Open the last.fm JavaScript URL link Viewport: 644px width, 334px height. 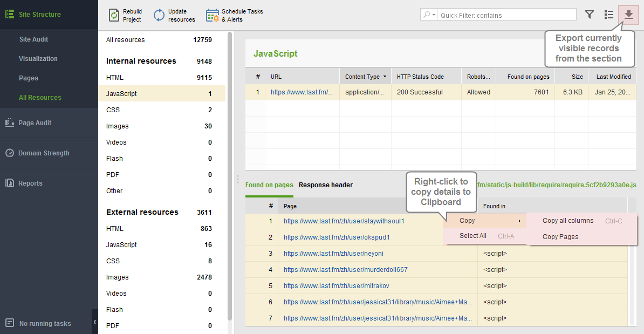(x=302, y=92)
